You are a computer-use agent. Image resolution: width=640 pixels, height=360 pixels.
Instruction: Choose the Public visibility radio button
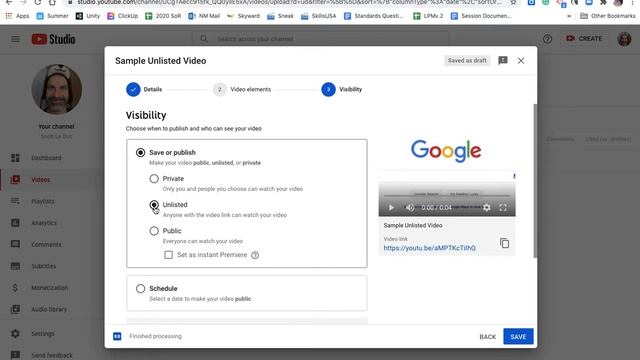154,231
